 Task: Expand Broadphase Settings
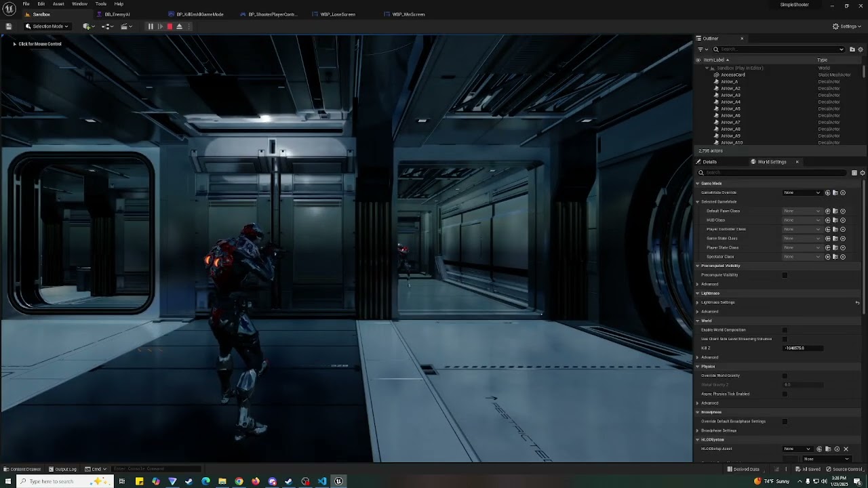(x=697, y=430)
